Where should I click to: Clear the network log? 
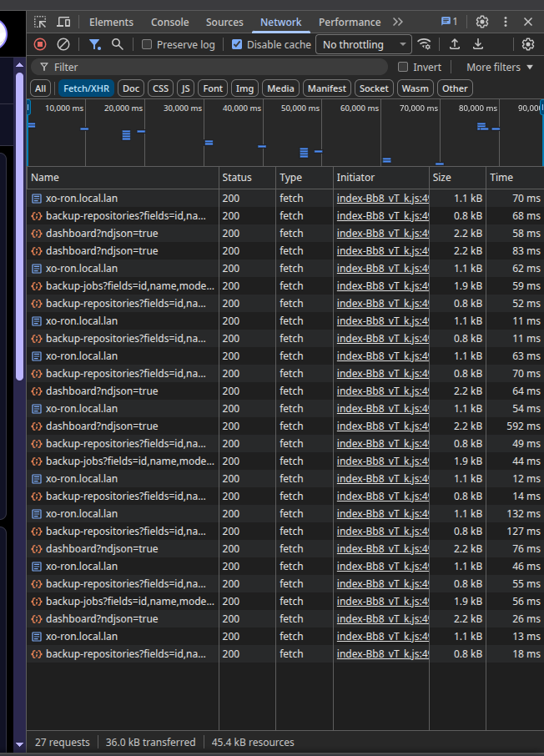(63, 44)
